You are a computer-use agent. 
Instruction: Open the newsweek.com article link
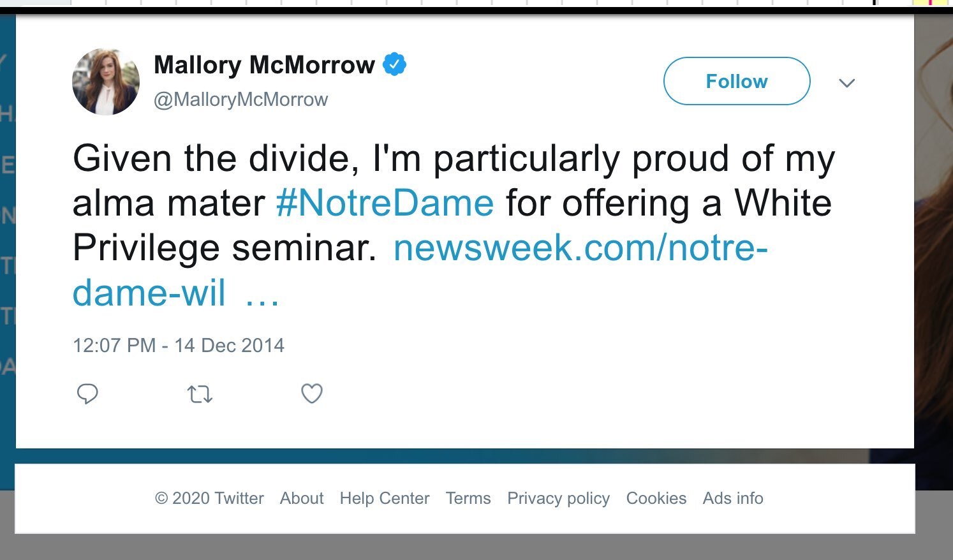580,247
